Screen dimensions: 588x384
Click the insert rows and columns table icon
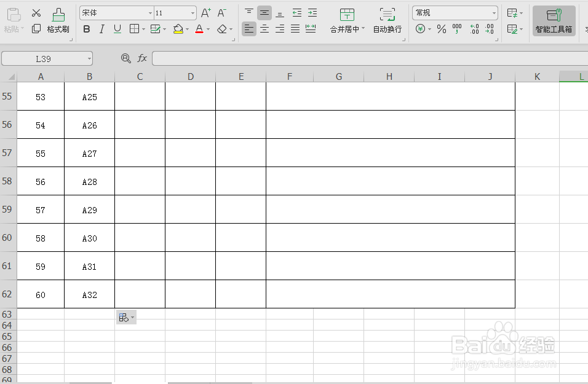(x=512, y=13)
